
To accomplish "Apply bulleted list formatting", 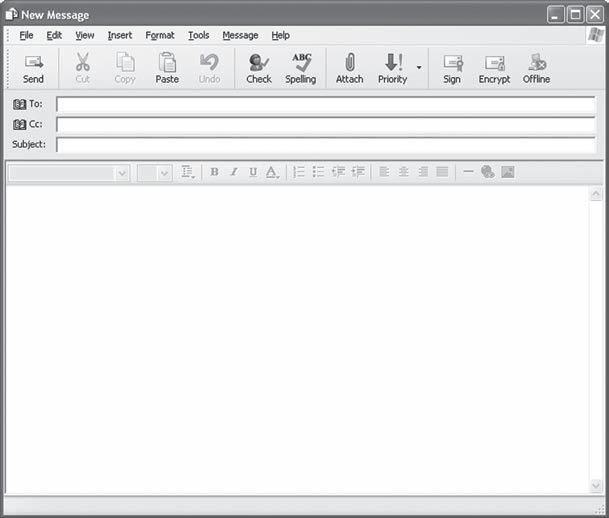I will click(318, 172).
